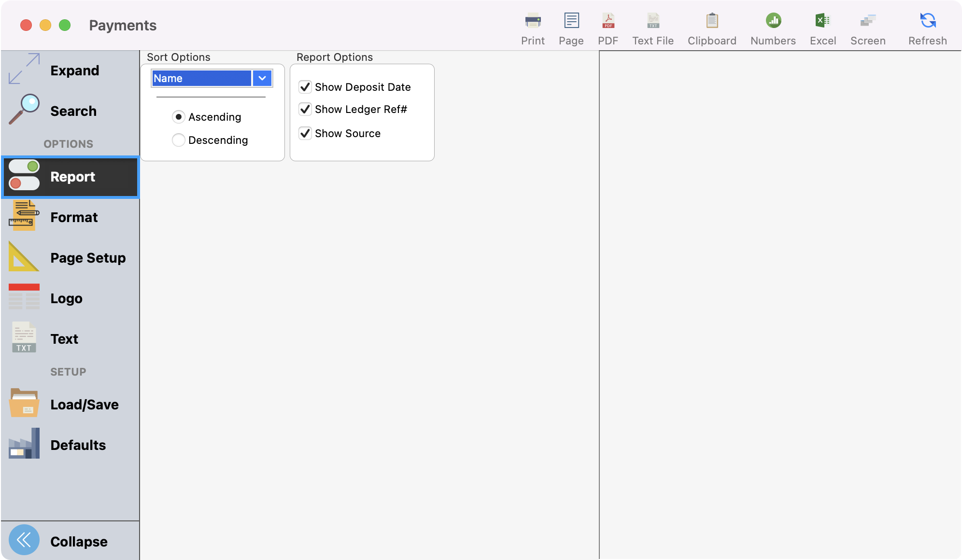
Task: Open the Defaults settings
Action: point(70,445)
